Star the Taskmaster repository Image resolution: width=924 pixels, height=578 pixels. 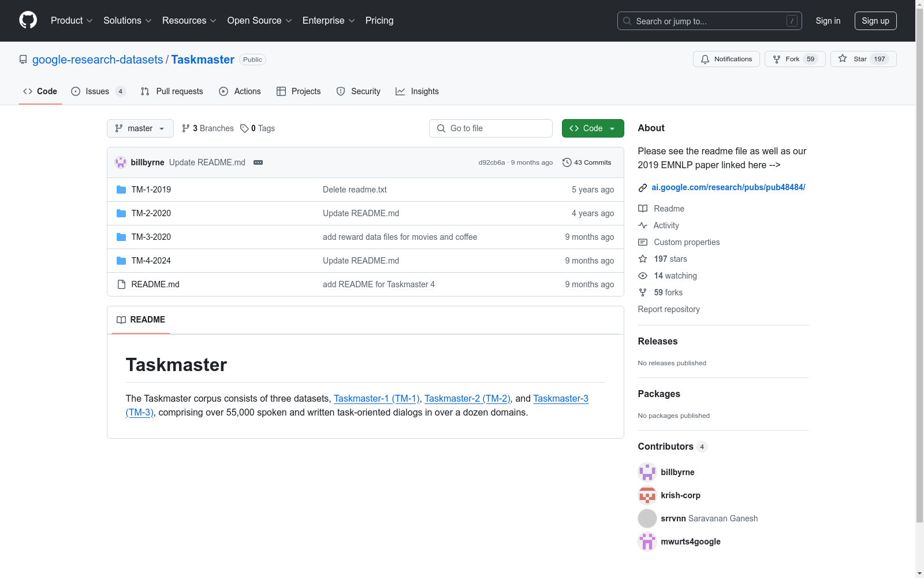[x=863, y=59]
